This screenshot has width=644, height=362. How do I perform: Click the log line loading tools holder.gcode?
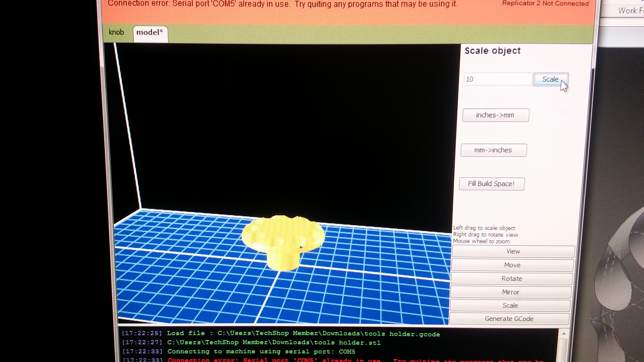[x=281, y=334]
